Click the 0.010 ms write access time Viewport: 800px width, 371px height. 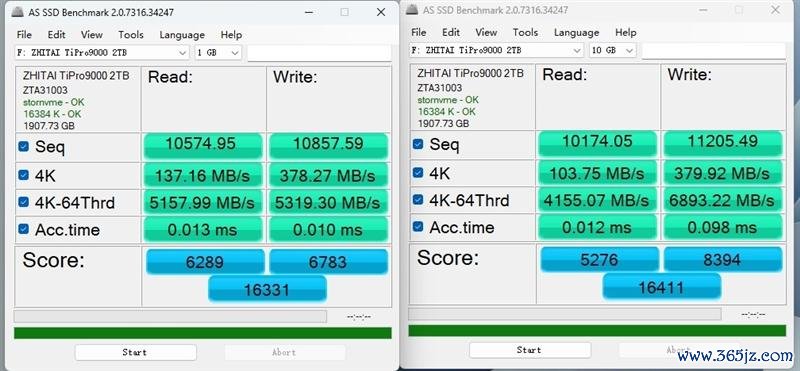pos(329,229)
